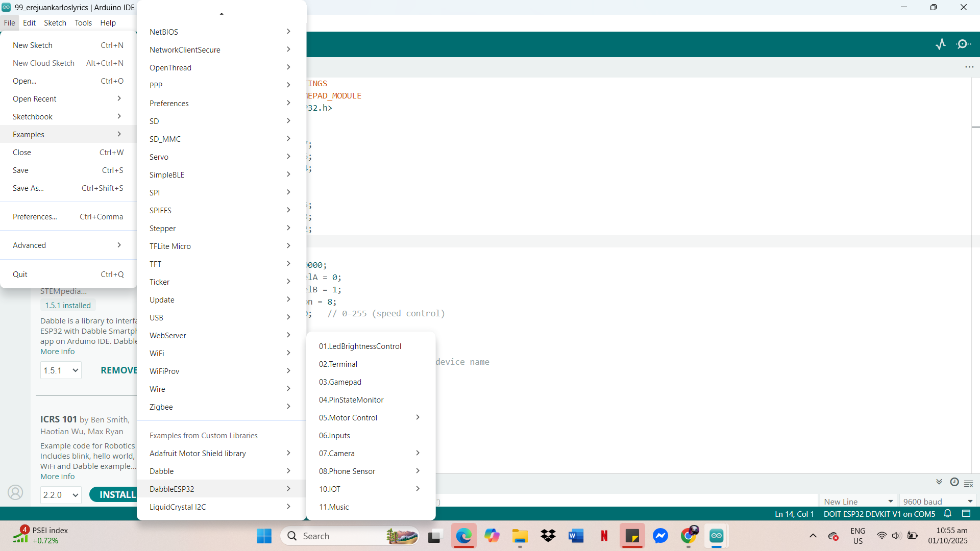
Task: Select the 03.Gamepad example
Action: (x=340, y=382)
